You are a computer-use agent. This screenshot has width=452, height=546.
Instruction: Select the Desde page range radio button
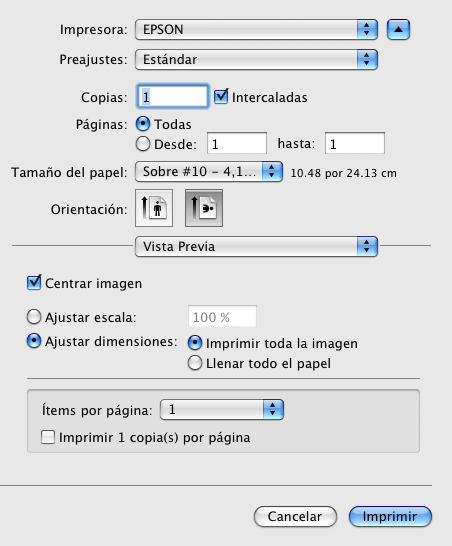[x=143, y=144]
